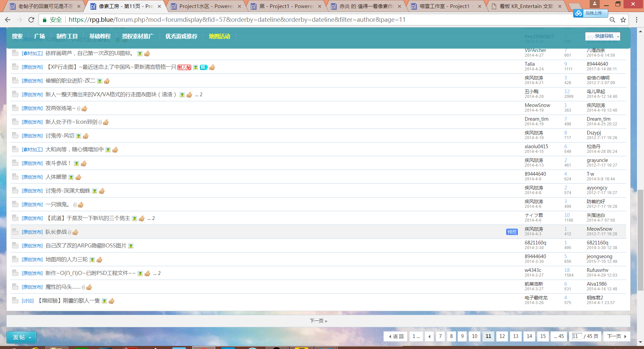Open the 搜索 nav menu item
This screenshot has height=349, width=644.
click(17, 36)
